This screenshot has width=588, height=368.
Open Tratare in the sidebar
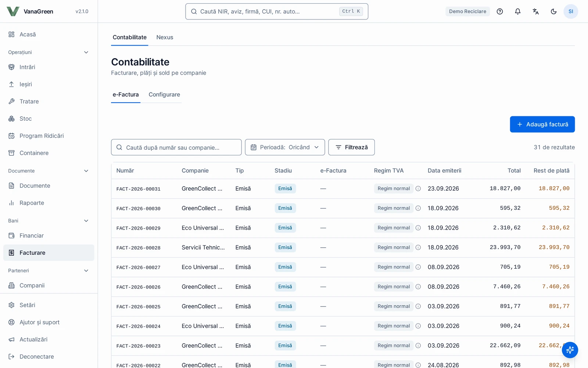point(49,102)
